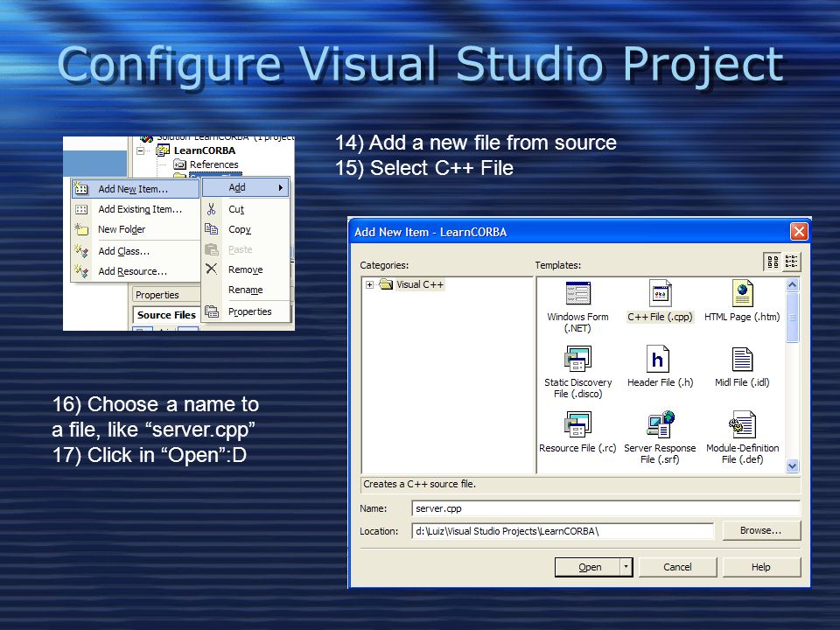Select the Resource File (.rc) template icon
The width and height of the screenshot is (840, 630).
[577, 424]
